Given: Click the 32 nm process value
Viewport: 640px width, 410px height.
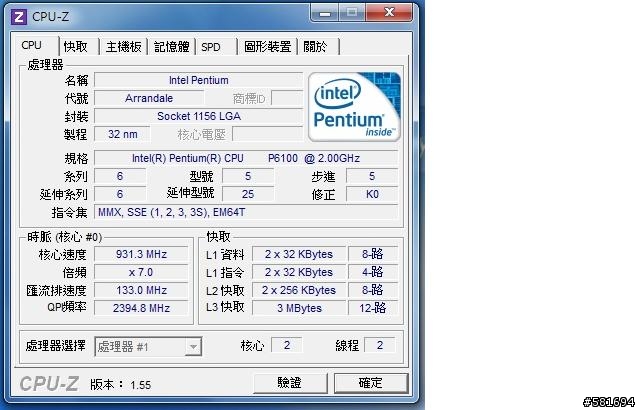Looking at the screenshot, I should pos(122,134).
